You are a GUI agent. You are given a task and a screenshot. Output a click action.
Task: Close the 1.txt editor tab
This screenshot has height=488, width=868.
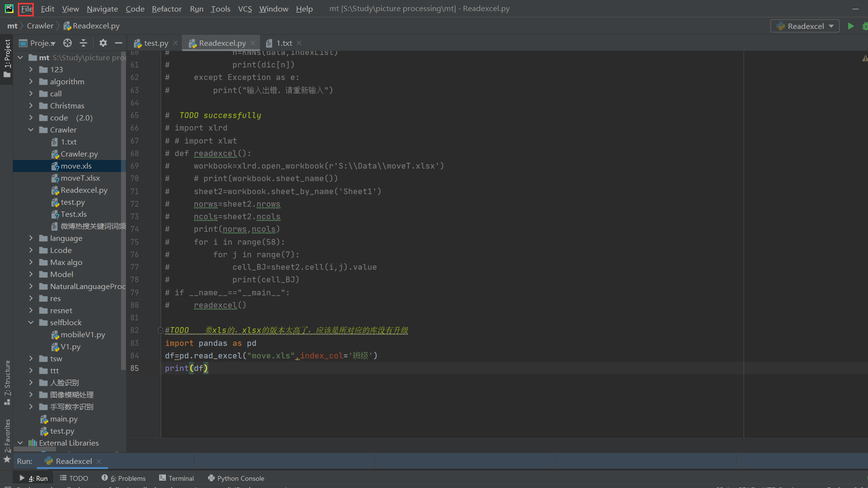(x=299, y=43)
